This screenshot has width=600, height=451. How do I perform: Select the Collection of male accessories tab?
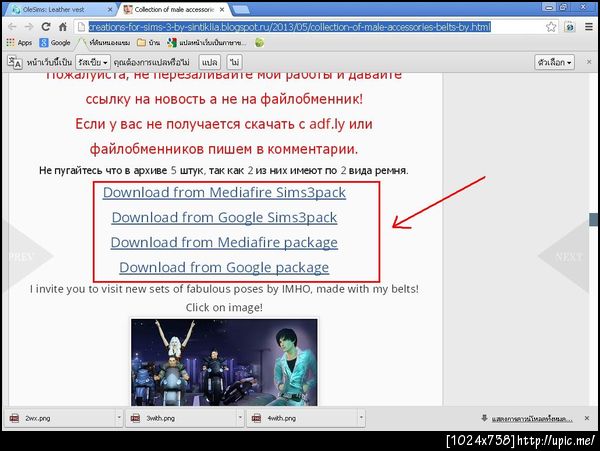tap(174, 10)
